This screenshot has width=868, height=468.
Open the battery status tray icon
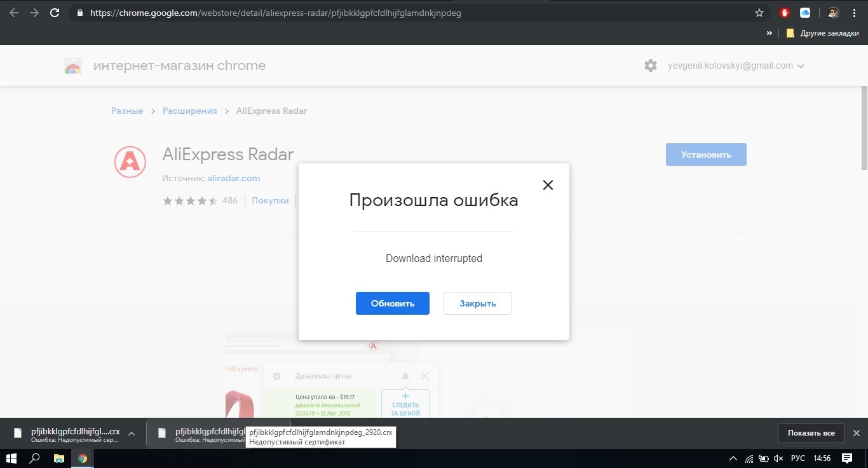(x=763, y=458)
